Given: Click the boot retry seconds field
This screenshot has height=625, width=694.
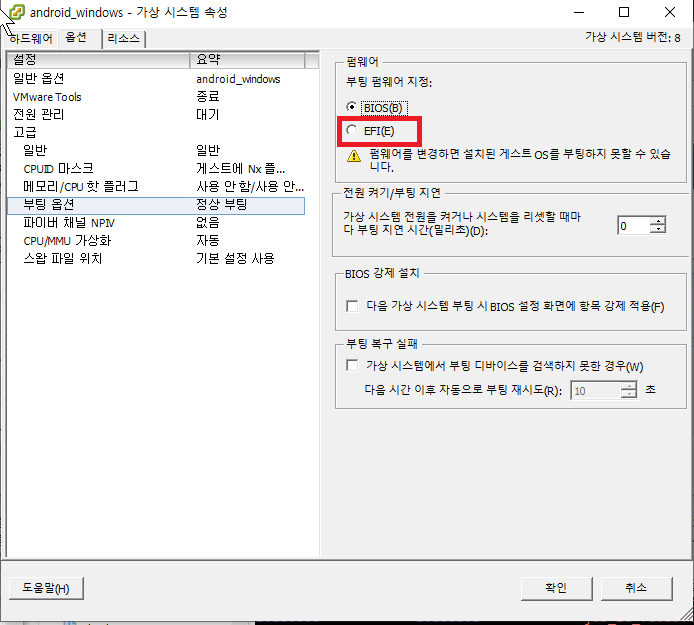Looking at the screenshot, I should 596,390.
